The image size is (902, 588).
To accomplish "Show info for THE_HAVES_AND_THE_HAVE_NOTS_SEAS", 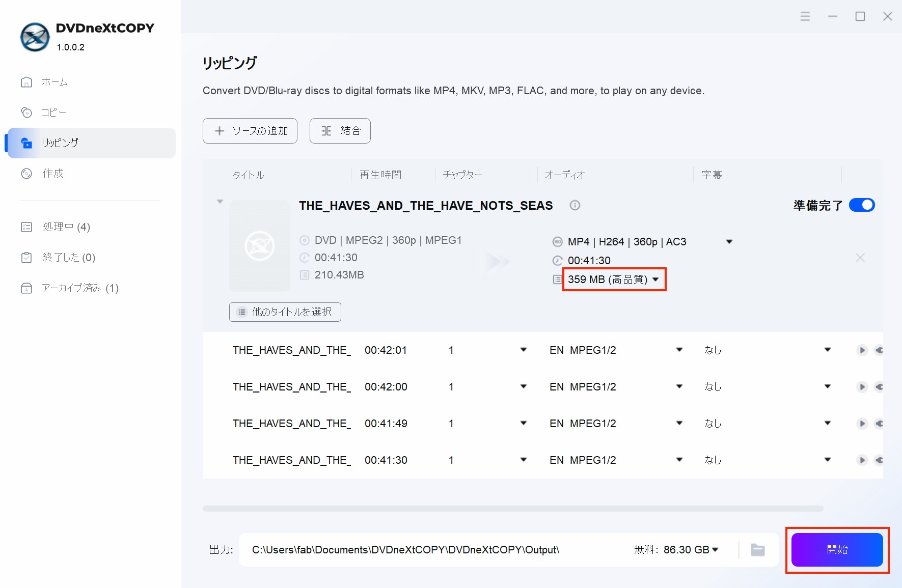I will (575, 205).
